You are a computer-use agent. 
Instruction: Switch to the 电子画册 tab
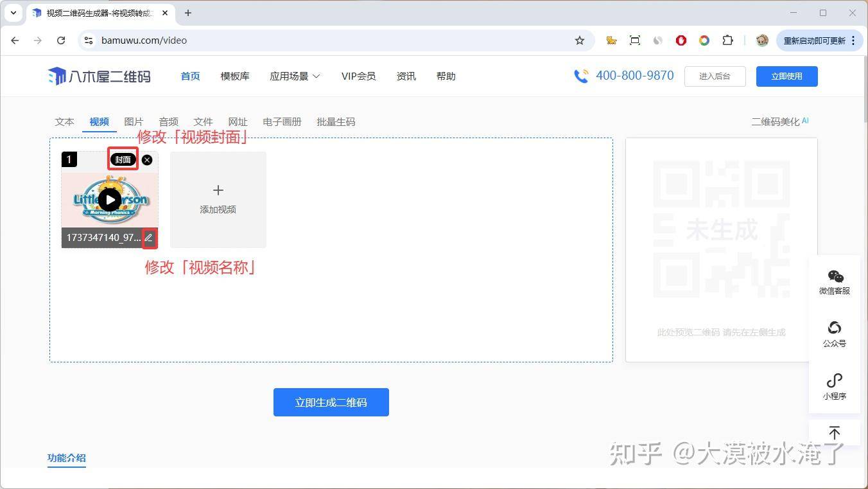(x=282, y=121)
